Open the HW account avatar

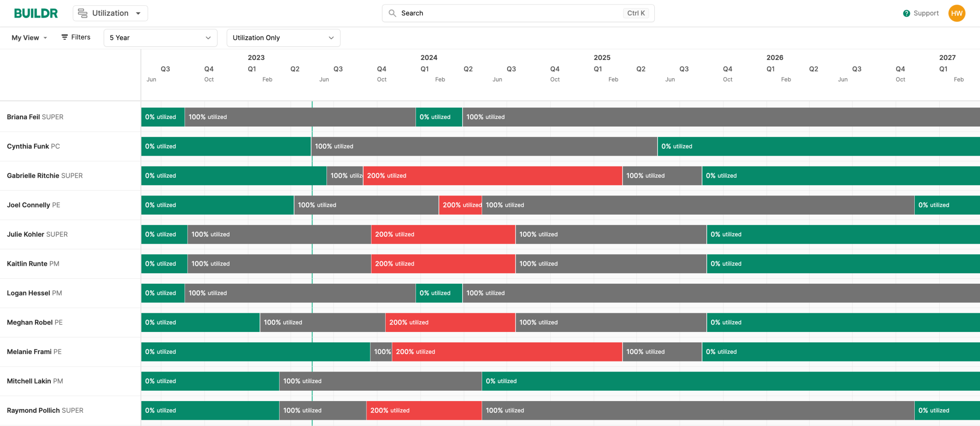pos(957,13)
